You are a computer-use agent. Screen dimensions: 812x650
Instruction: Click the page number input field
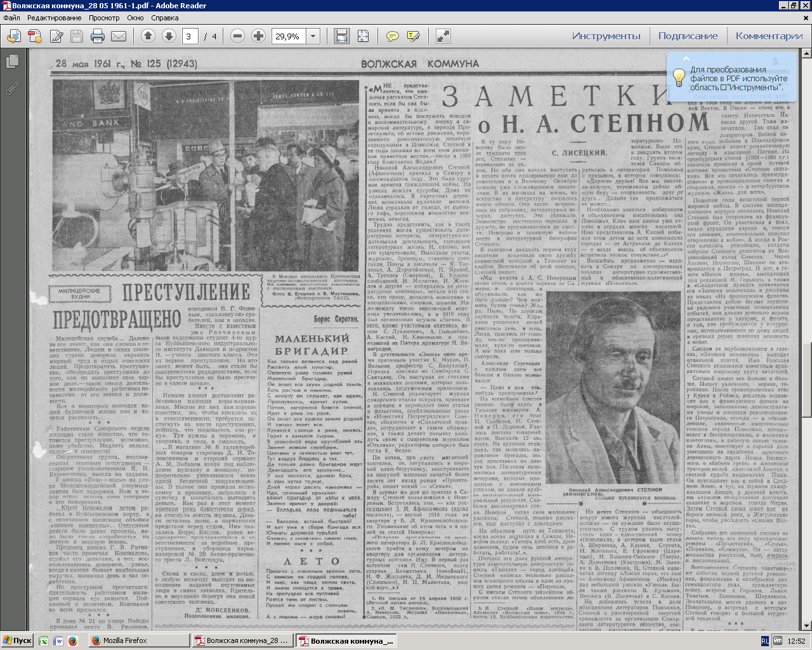189,36
